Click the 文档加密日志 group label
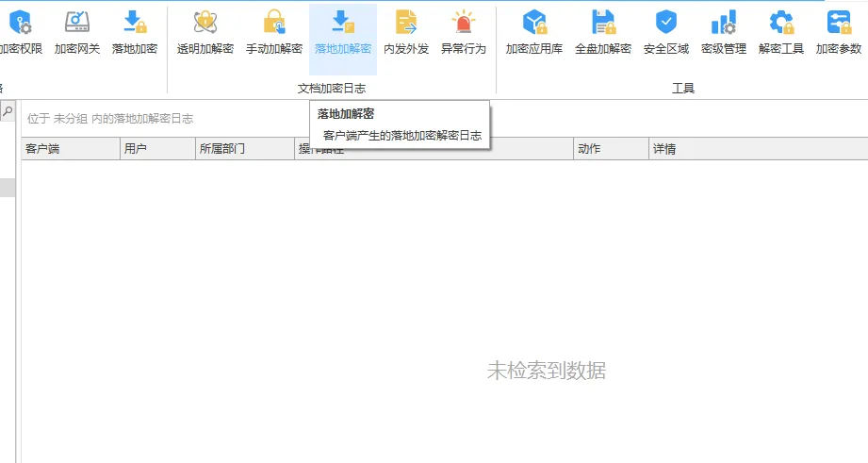This screenshot has width=868, height=463. (332, 88)
